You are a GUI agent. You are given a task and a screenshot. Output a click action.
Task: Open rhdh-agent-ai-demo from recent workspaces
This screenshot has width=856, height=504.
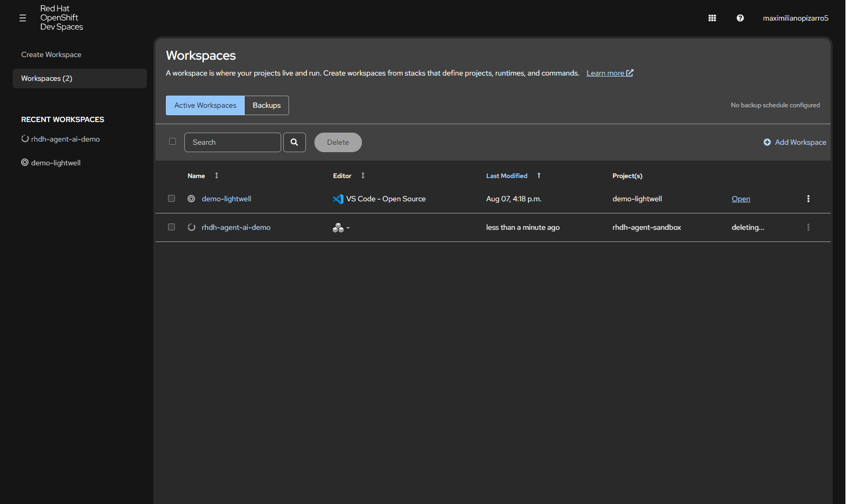coord(66,139)
